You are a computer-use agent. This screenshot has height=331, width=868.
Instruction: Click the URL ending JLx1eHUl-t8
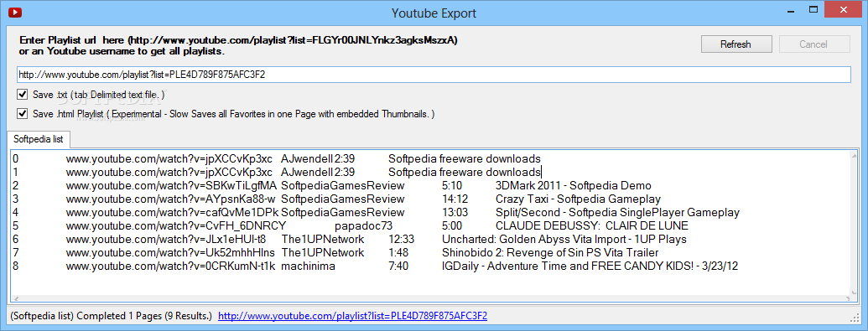pyautogui.click(x=166, y=239)
